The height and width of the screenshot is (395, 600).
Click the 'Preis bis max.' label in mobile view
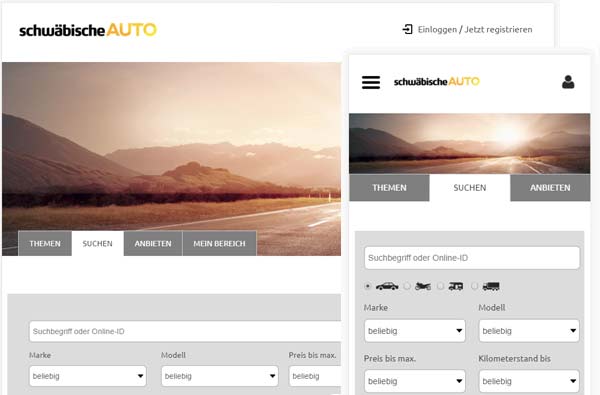(390, 359)
